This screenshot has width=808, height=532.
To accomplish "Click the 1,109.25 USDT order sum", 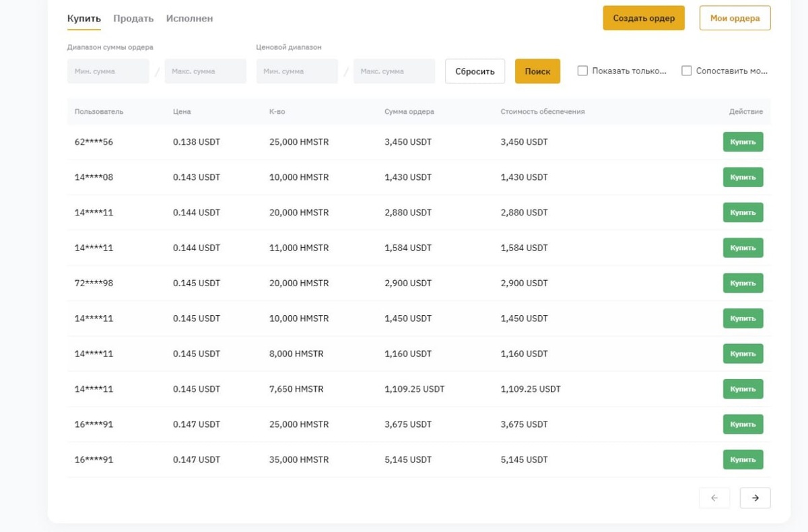I will [x=415, y=389].
